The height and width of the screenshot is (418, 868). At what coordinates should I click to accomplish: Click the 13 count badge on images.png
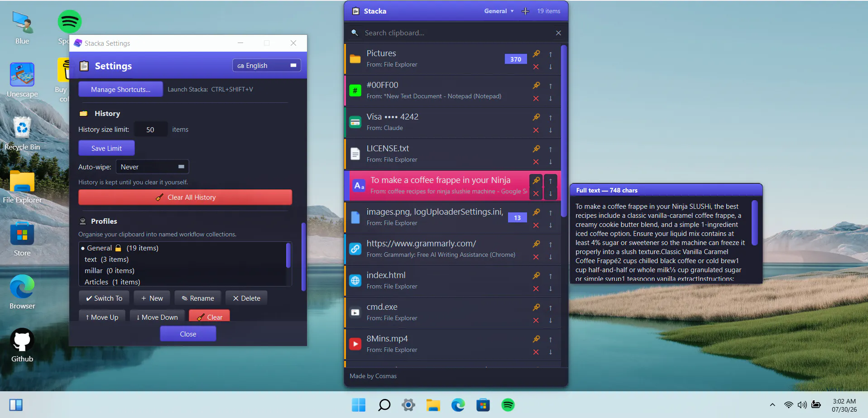pyautogui.click(x=517, y=218)
